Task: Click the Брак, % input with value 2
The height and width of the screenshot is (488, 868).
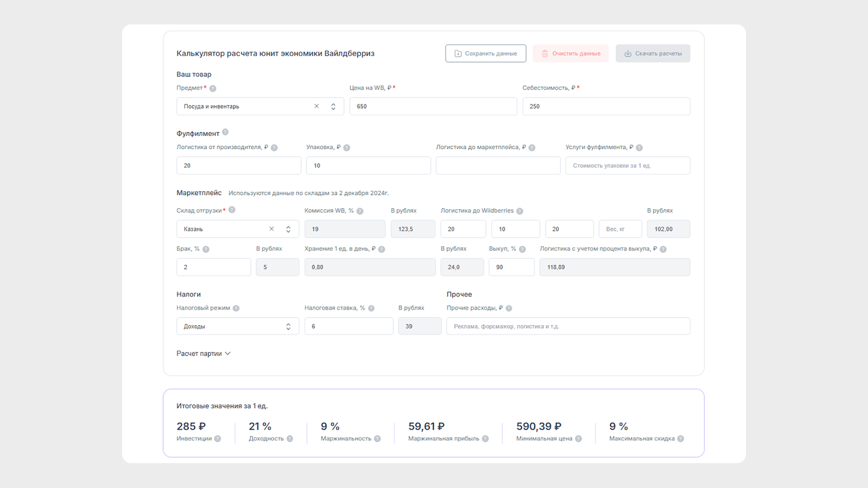Action: coord(214,267)
